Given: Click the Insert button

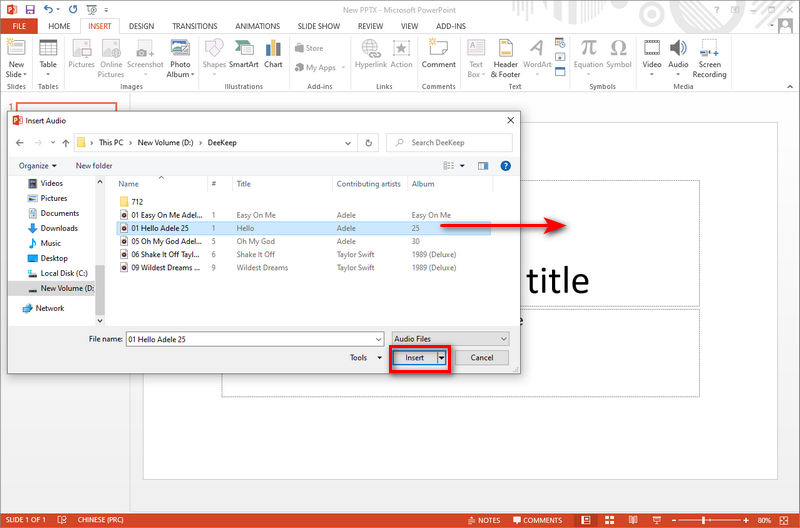Looking at the screenshot, I should (x=415, y=358).
